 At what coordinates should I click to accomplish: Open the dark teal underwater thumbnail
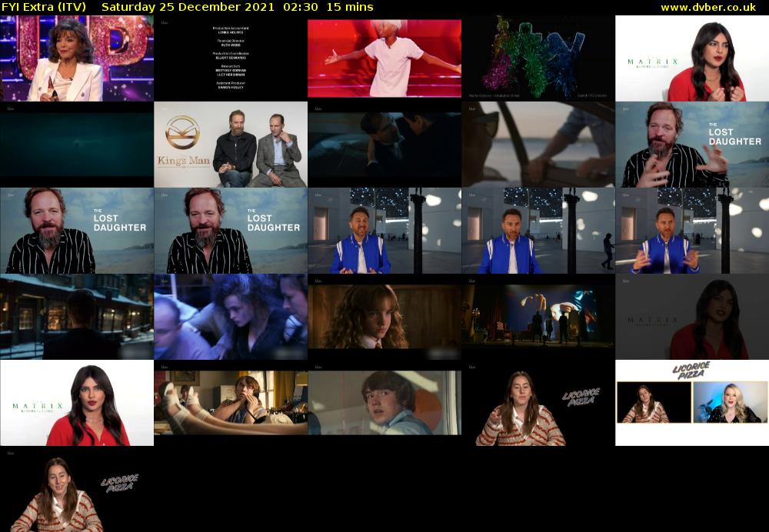(76, 145)
